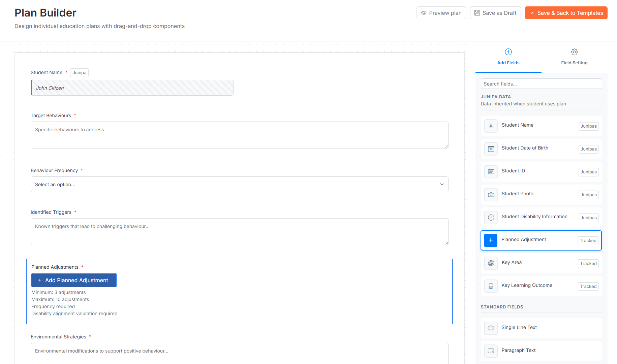
Task: Click the Tracked badge on Key Area
Action: coord(588,263)
